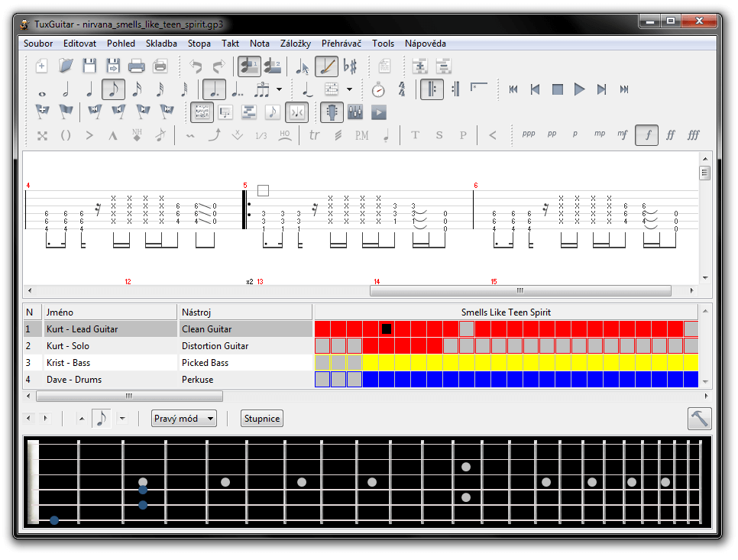Jump to the first measure
The image size is (738, 560).
(513, 89)
